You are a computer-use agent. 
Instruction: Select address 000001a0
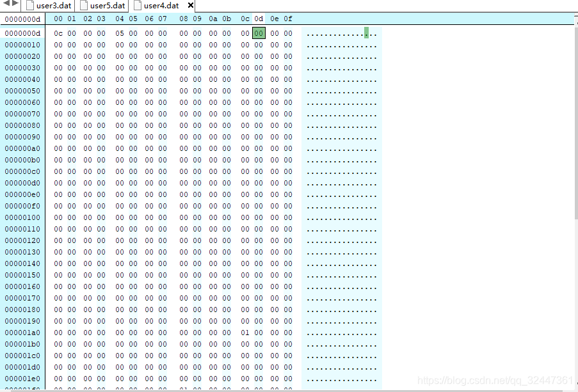[x=22, y=333]
